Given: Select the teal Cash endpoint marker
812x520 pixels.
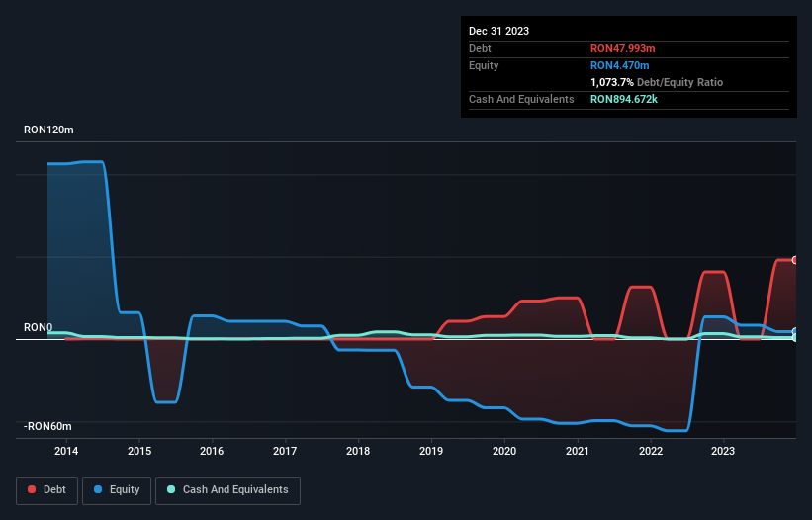Looking at the screenshot, I should (x=795, y=337).
